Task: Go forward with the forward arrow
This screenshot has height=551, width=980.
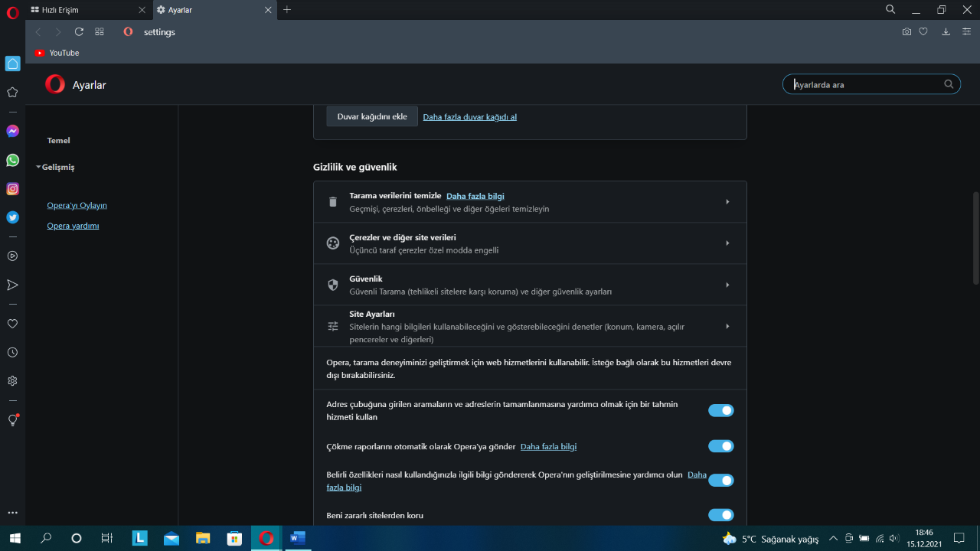Action: 58,31
